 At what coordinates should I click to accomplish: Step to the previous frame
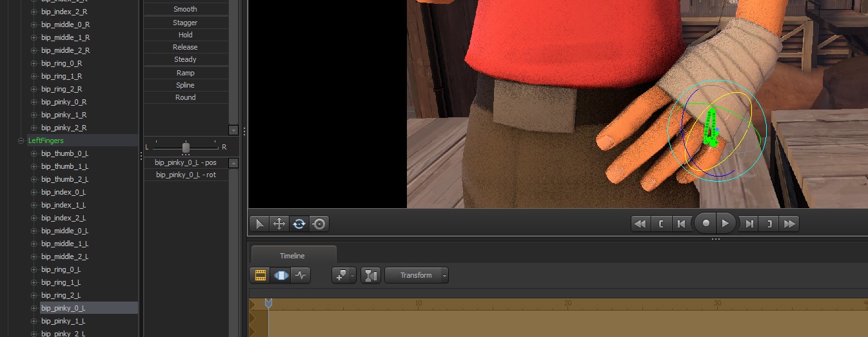681,224
